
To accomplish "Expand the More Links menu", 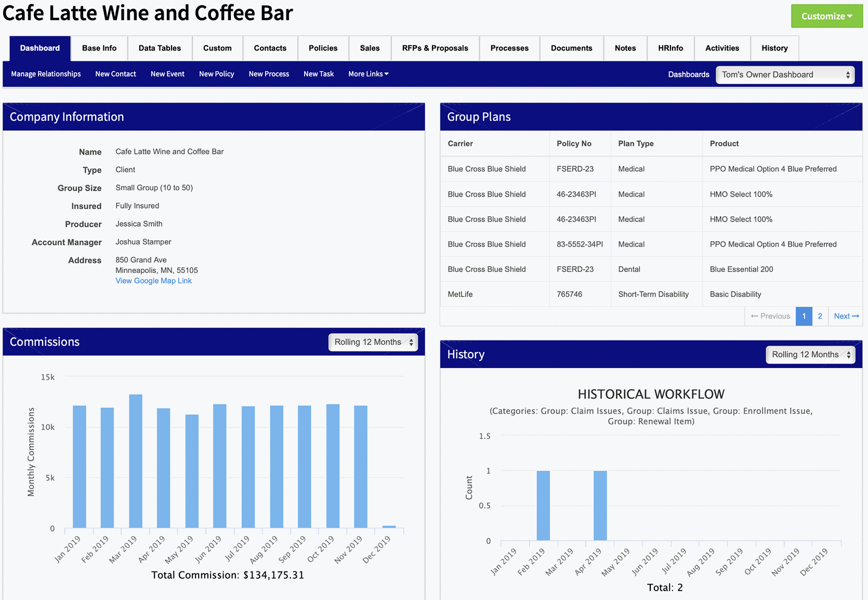I will click(x=368, y=74).
